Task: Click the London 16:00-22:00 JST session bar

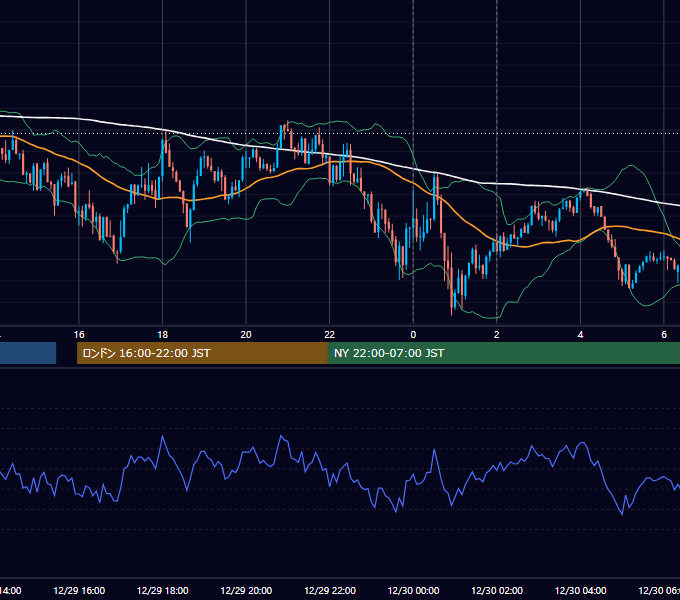Action: click(202, 353)
